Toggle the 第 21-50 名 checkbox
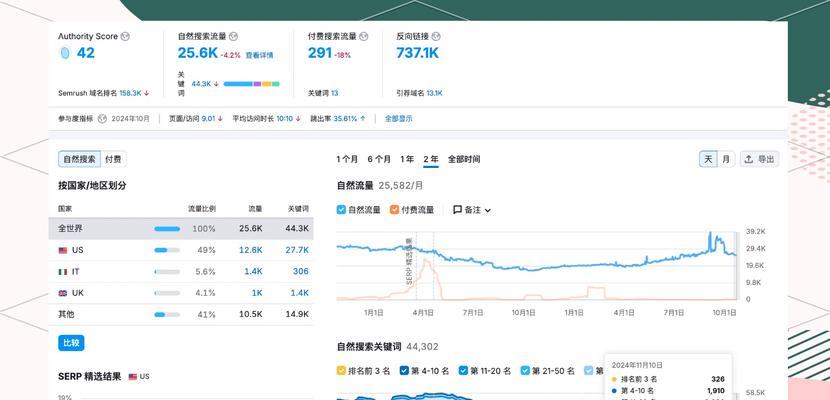This screenshot has width=830, height=400. point(525,371)
